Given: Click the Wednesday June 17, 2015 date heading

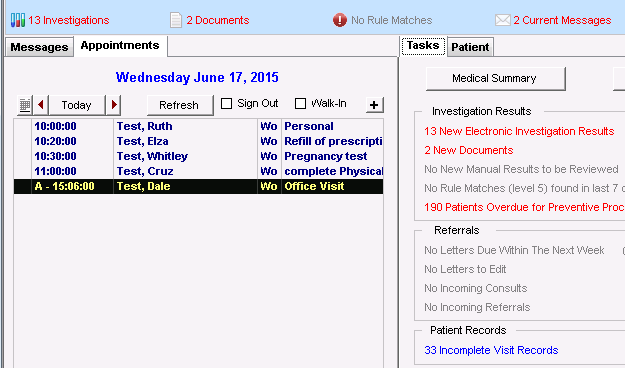Looking at the screenshot, I should pyautogui.click(x=197, y=77).
